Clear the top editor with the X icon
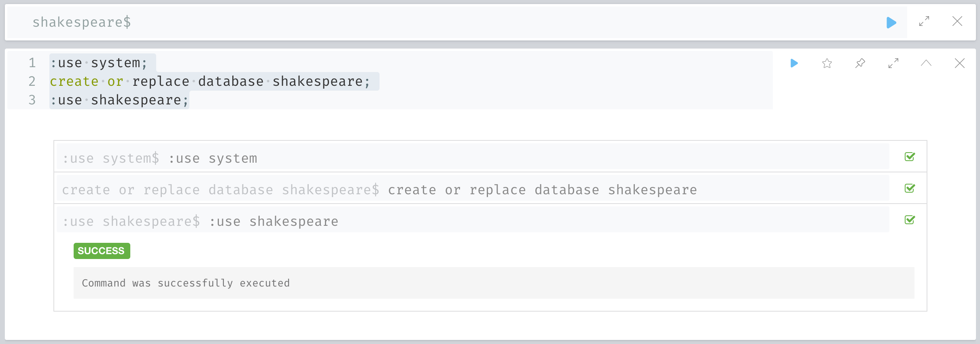Image resolution: width=980 pixels, height=344 pixels. pos(957,21)
